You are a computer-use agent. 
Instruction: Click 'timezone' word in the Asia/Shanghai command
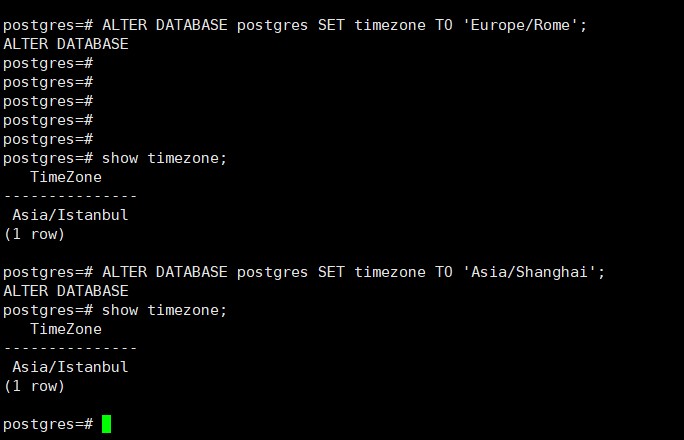click(x=389, y=272)
